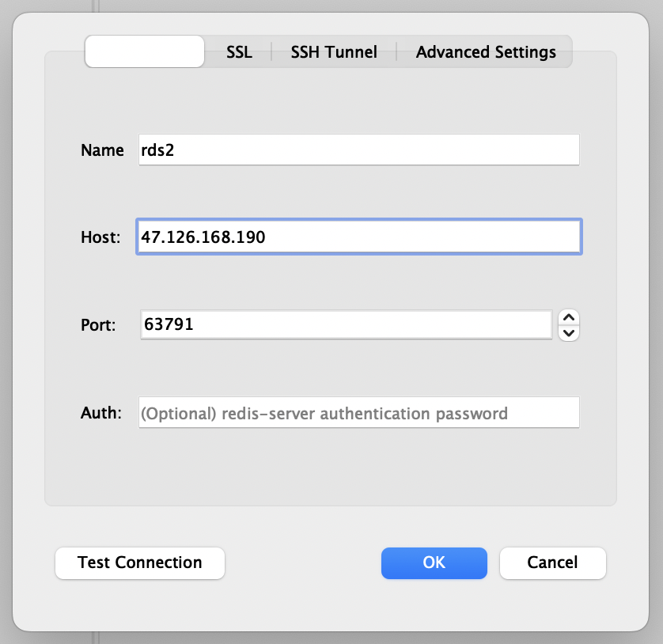Switch to the SSL tab

click(239, 53)
